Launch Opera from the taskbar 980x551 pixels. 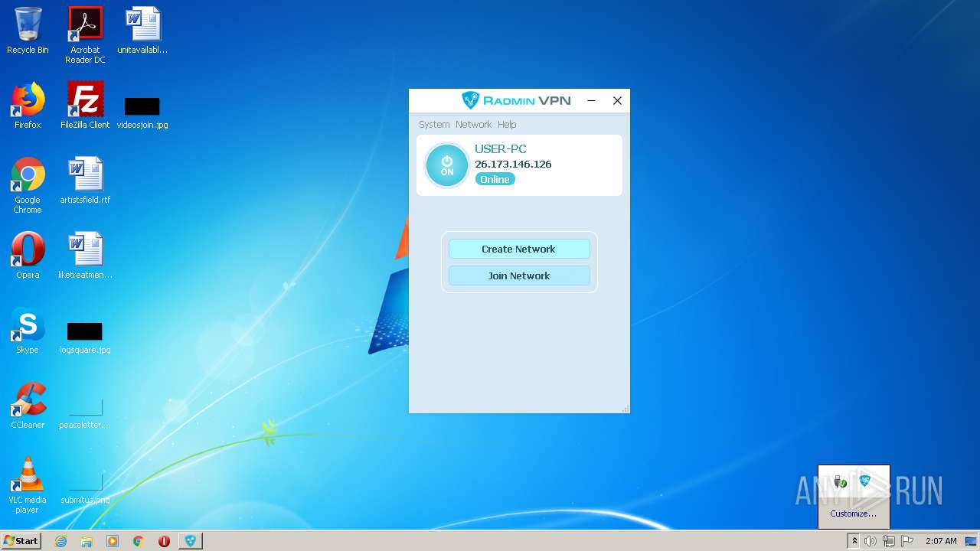click(164, 541)
